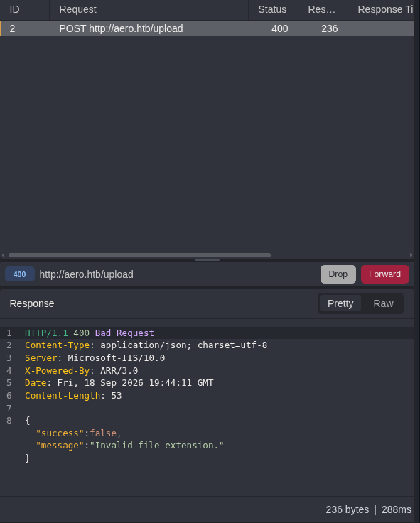Click the "Invalid file extension." message text
Viewport: 420px width, 523px height.
157,446
